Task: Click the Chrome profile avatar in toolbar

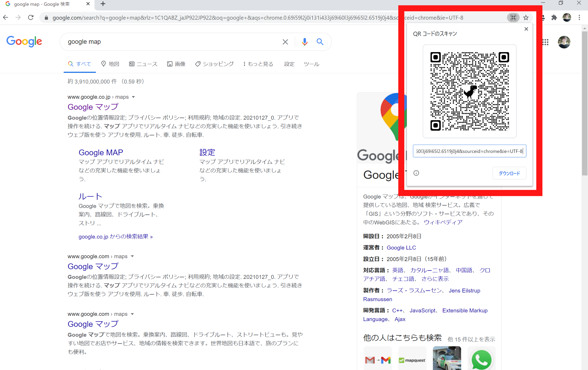Action: (567, 18)
